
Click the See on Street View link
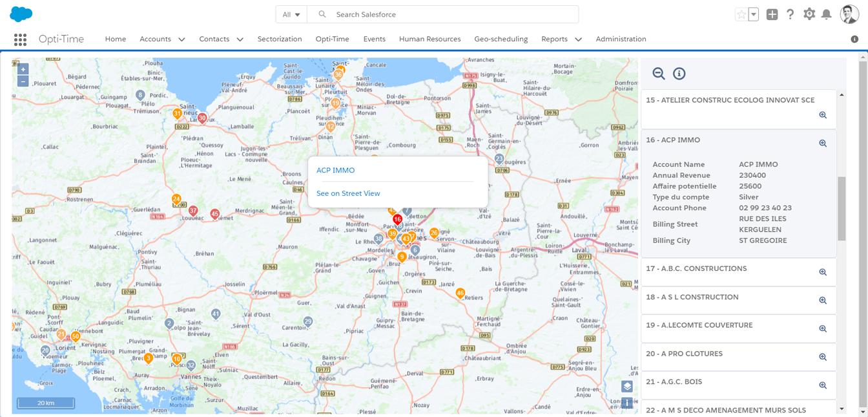click(348, 193)
